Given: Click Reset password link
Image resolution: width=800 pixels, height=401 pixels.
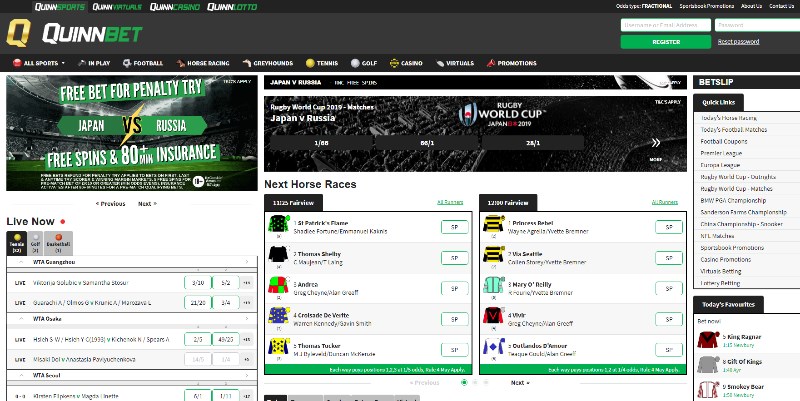Looking at the screenshot, I should (x=738, y=42).
